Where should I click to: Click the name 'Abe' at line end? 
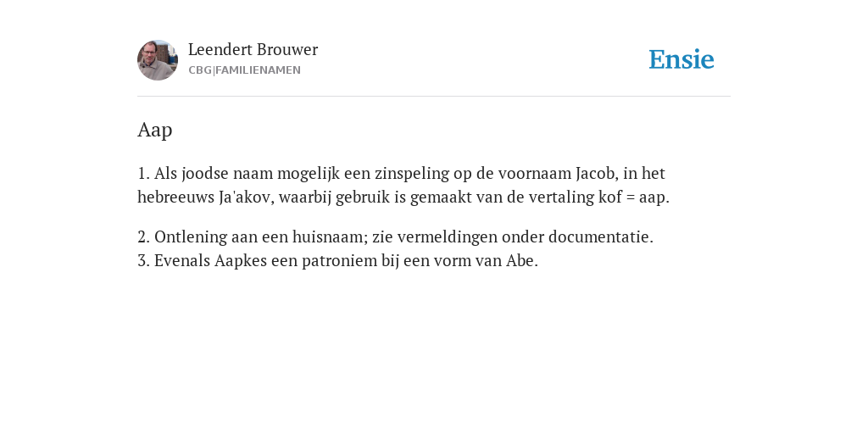[x=520, y=261]
